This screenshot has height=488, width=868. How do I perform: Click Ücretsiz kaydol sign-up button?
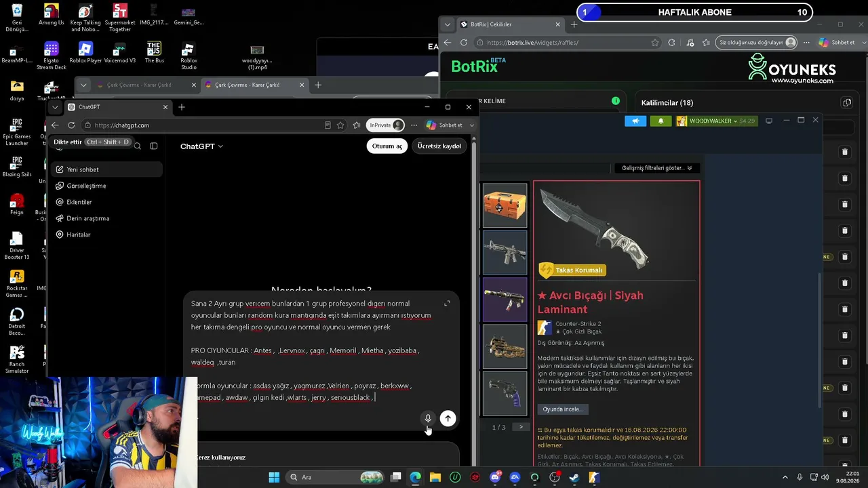pos(439,146)
